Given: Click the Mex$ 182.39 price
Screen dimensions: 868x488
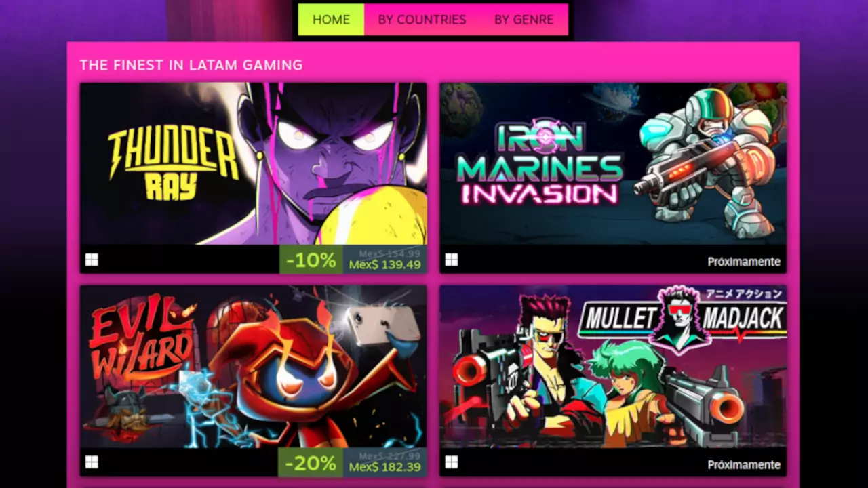Looking at the screenshot, I should click(x=385, y=468).
